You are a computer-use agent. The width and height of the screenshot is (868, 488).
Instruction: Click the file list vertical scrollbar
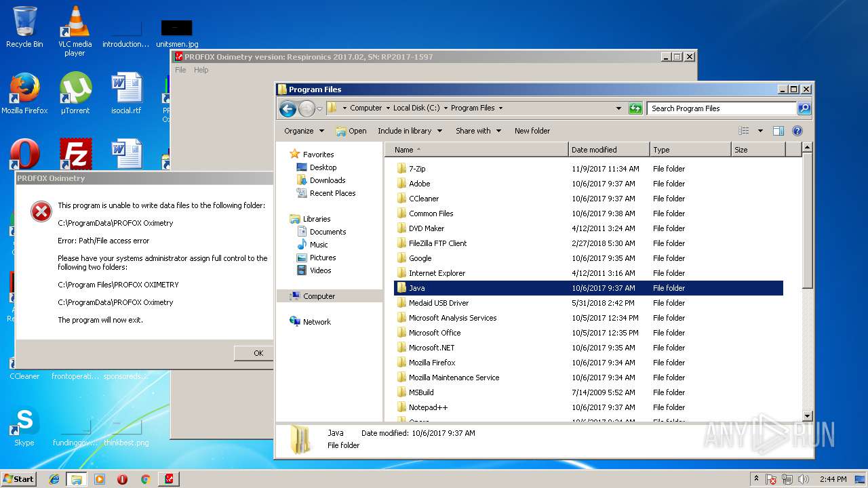(x=807, y=221)
